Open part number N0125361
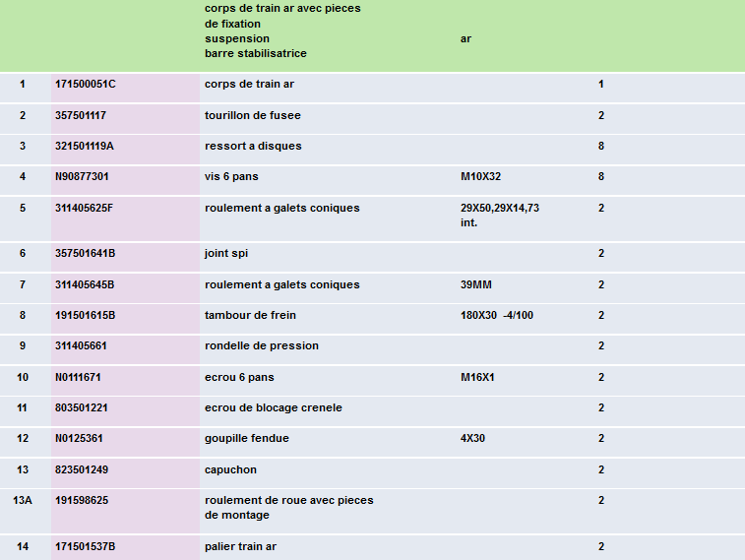This screenshot has height=560, width=745. [x=78, y=439]
